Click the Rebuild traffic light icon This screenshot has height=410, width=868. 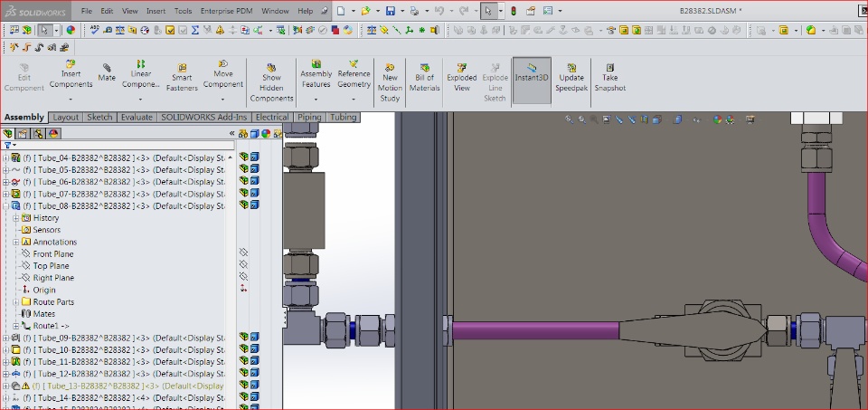[x=514, y=12]
